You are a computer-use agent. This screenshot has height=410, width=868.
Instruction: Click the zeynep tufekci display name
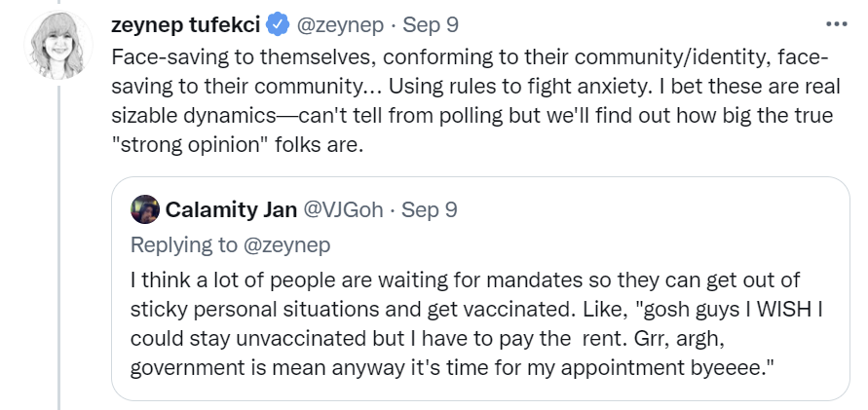click(x=185, y=25)
